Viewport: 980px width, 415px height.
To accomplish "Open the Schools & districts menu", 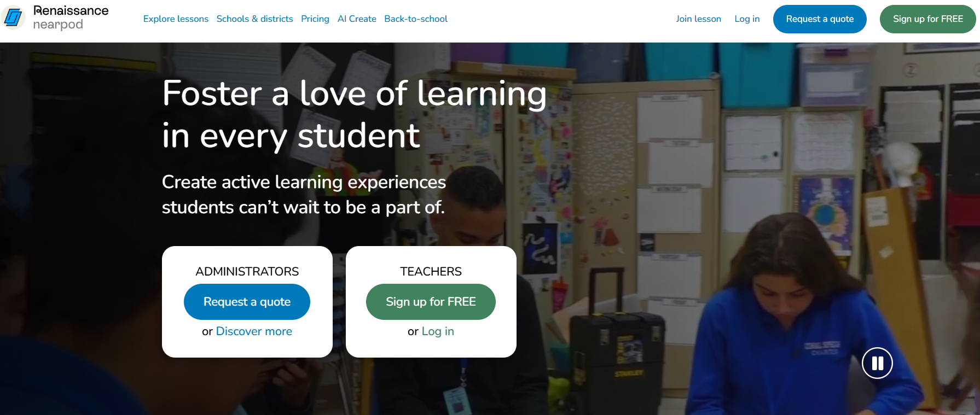I will [254, 19].
